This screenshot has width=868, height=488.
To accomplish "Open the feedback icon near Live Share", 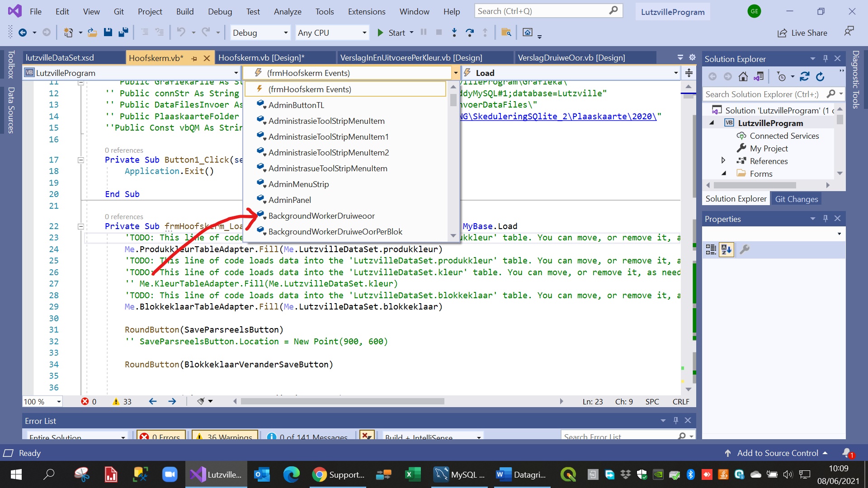I will [x=849, y=32].
